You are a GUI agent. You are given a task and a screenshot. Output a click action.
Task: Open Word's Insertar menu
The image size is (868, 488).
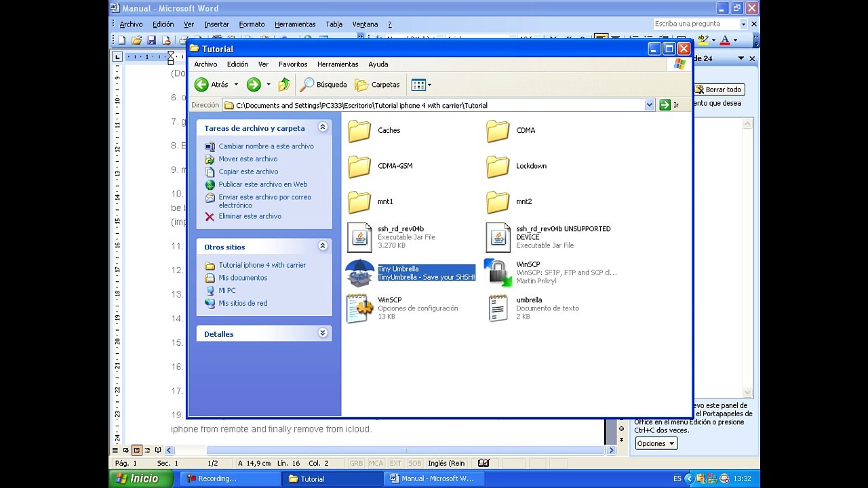coord(217,24)
